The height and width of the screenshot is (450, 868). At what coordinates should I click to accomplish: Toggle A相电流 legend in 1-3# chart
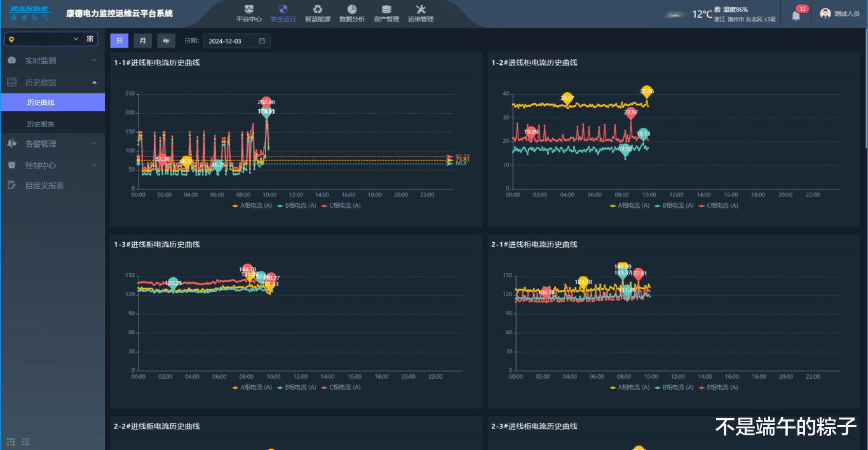(x=252, y=387)
